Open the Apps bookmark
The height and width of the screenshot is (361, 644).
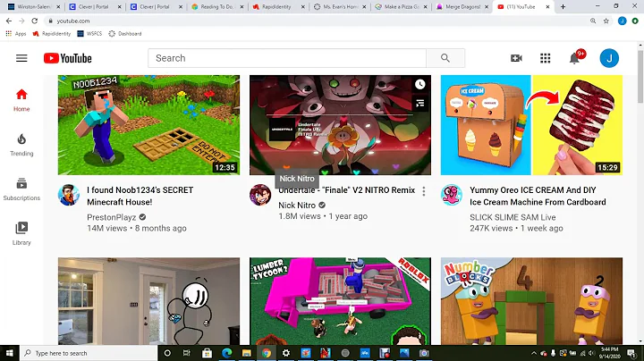16,34
